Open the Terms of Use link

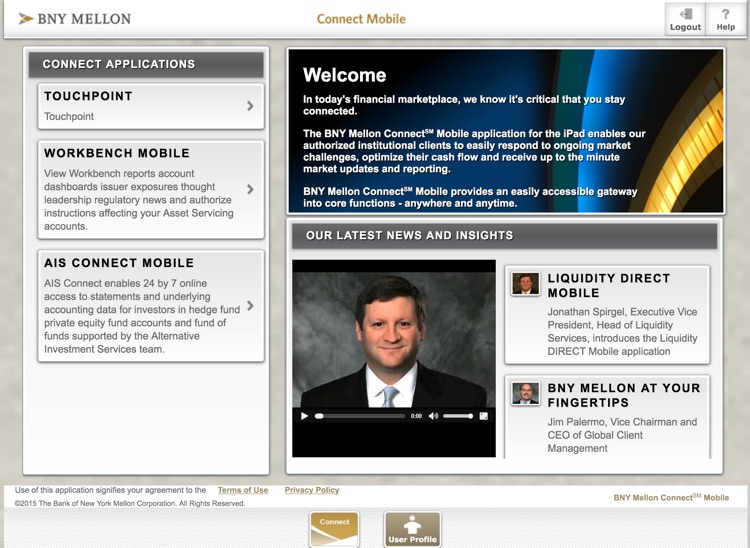tap(243, 490)
